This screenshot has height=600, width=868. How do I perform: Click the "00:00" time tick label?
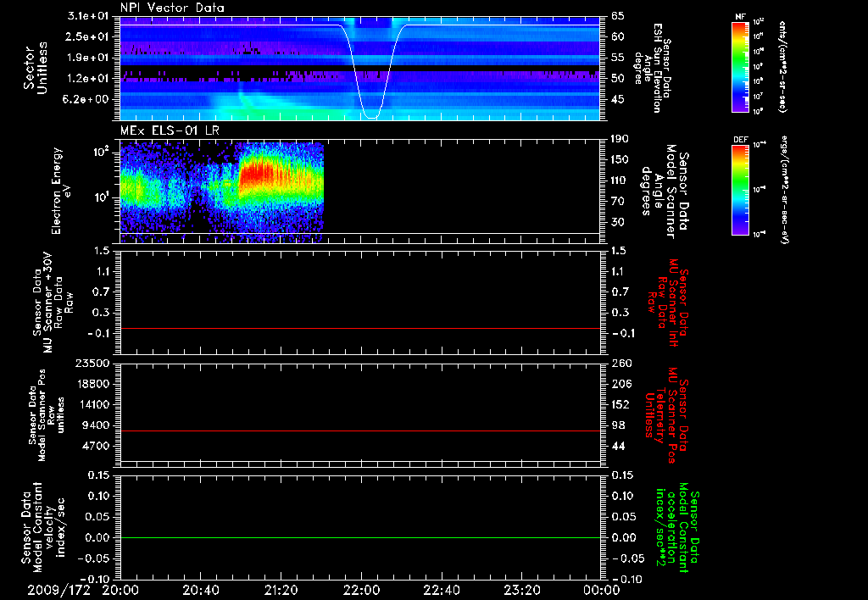(602, 590)
